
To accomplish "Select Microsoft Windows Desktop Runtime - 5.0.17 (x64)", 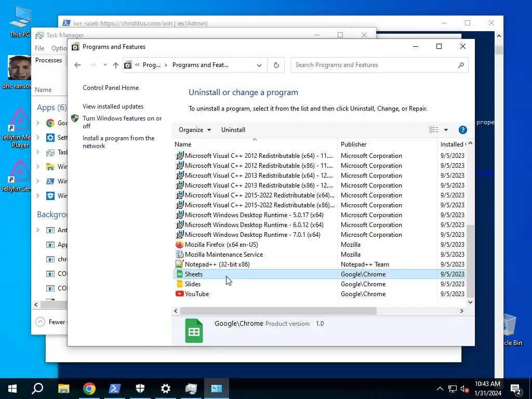I will coord(255,215).
